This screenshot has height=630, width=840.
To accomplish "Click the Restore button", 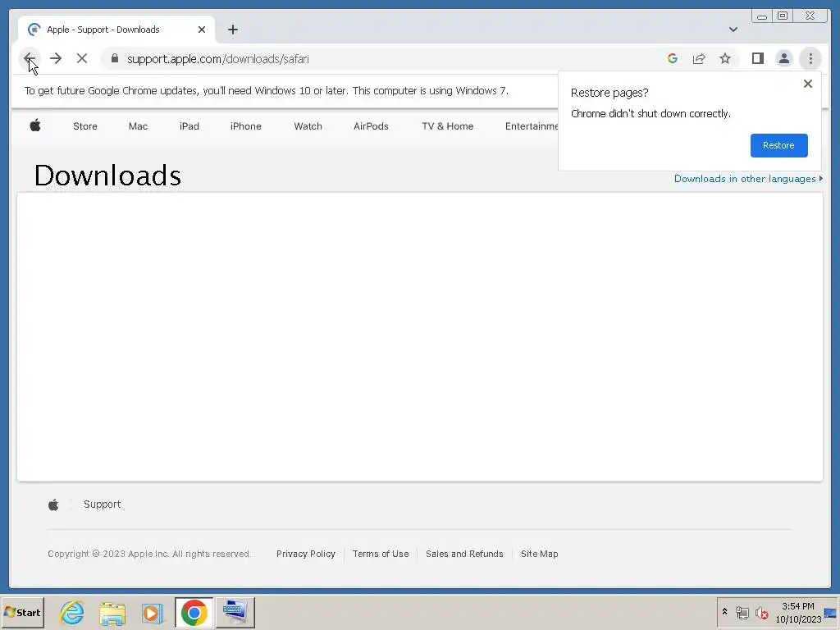I will (778, 145).
